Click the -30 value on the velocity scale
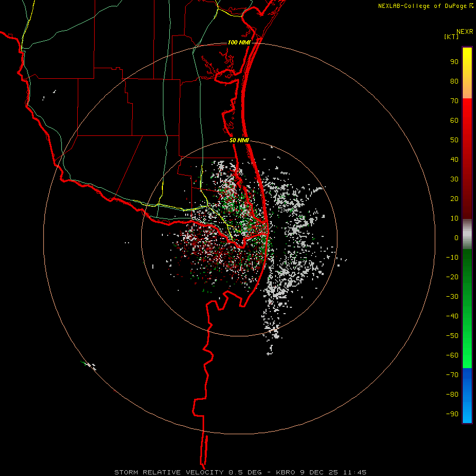Viewport: 476px width, 476px height. click(x=452, y=297)
